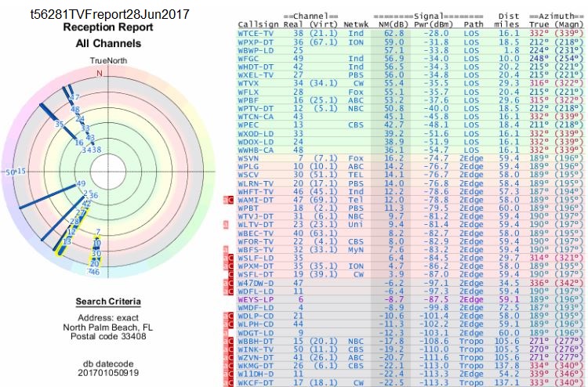Click the Azimuth column header
This screenshot has width=588, height=387.
click(x=556, y=16)
